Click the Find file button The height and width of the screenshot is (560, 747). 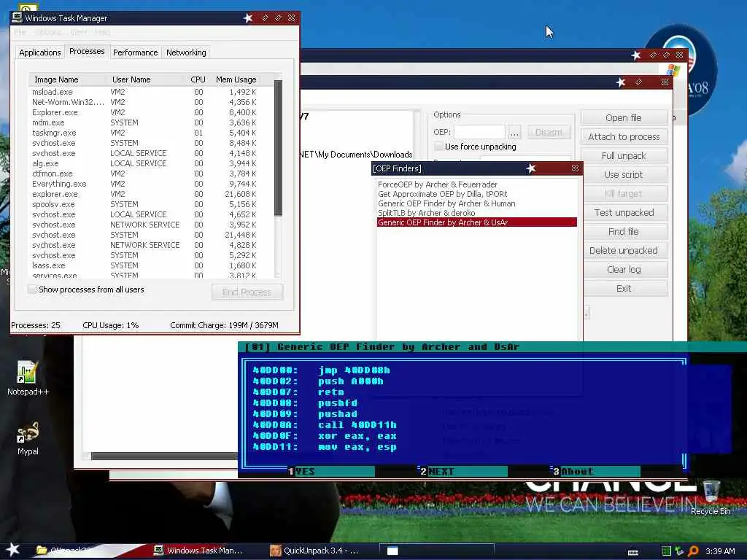[x=624, y=231]
